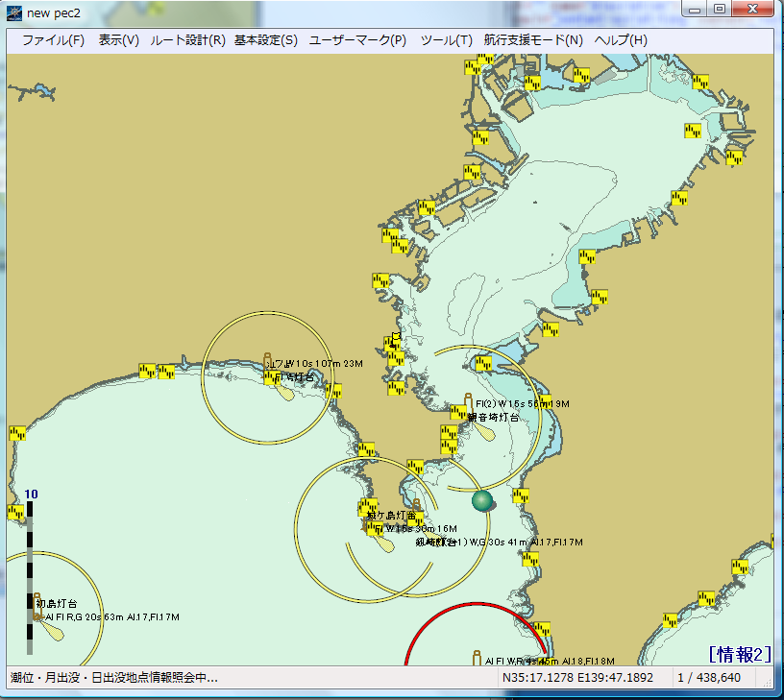The image size is (784, 700).
Task: Click the 1 / 438,640 scale indicator
Action: point(709,678)
